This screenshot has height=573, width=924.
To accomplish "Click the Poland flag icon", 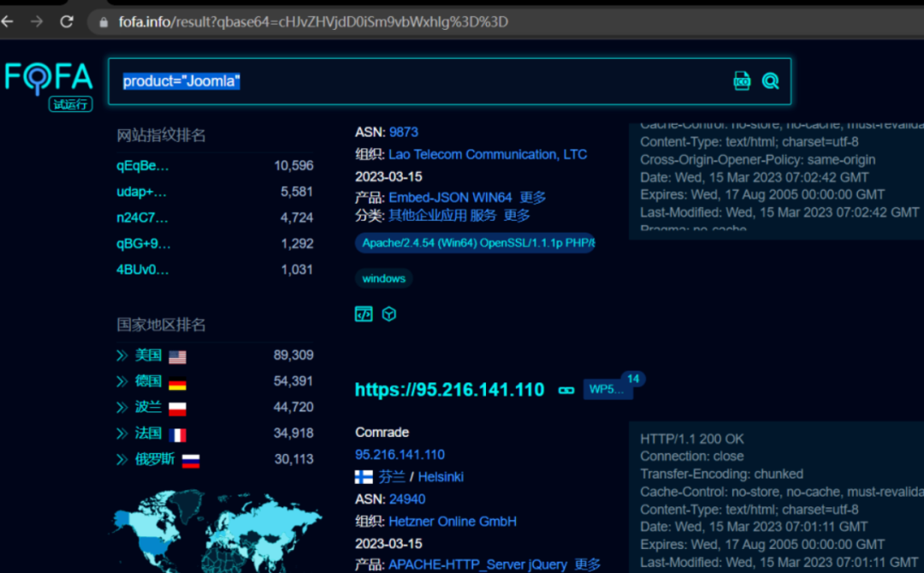I will click(177, 409).
